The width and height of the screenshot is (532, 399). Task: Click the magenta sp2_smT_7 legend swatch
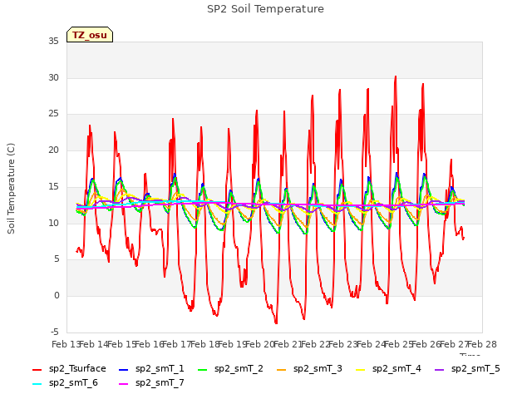[x=124, y=384]
